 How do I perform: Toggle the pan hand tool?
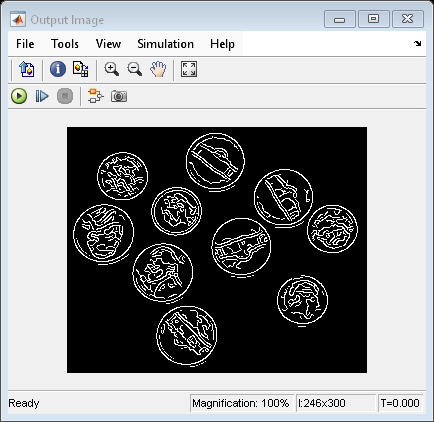[x=158, y=69]
